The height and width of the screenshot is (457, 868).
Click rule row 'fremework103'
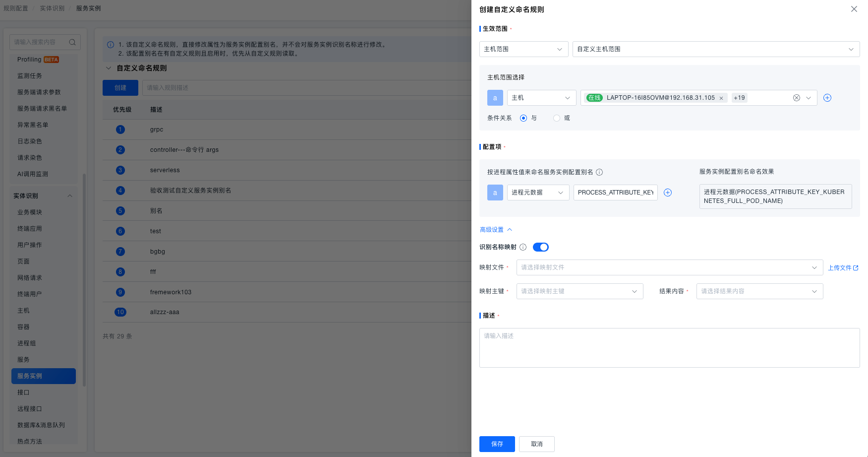(287, 292)
